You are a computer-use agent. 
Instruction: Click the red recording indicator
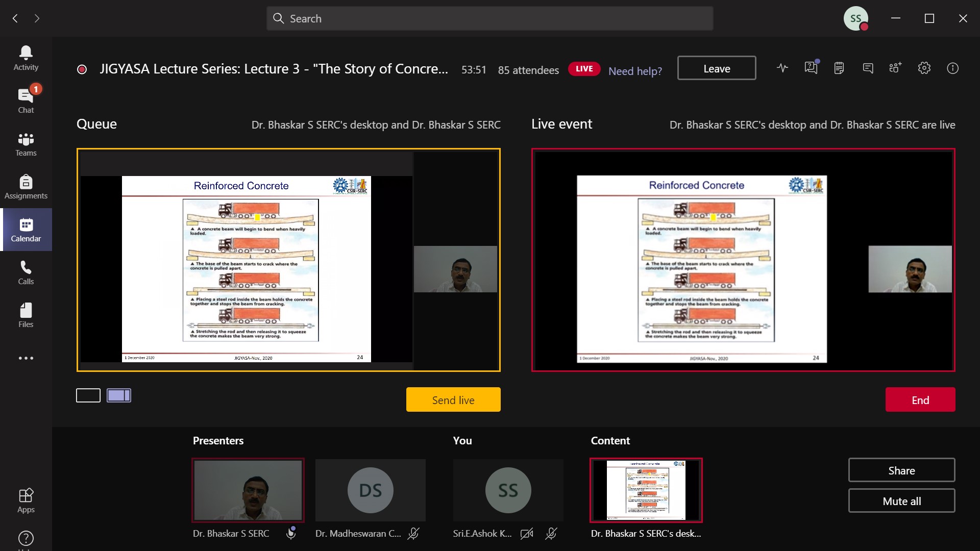(x=82, y=69)
